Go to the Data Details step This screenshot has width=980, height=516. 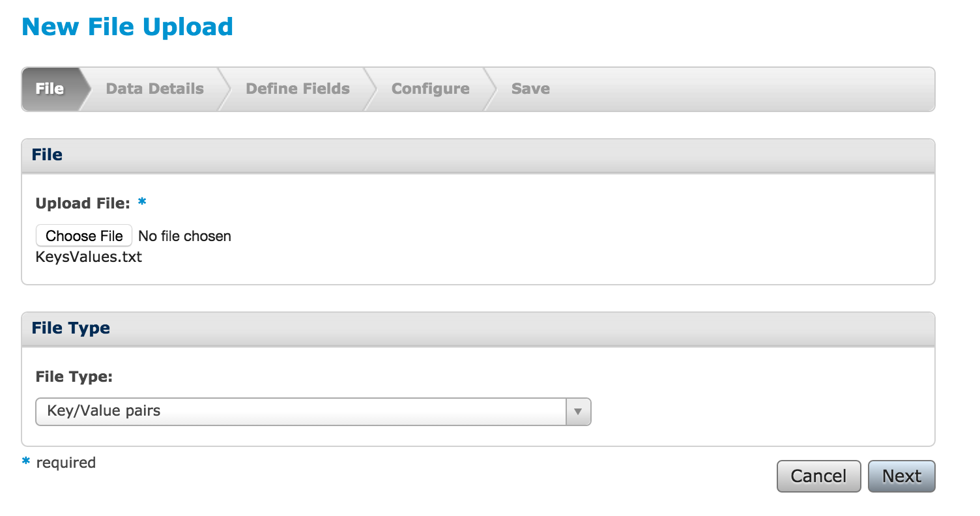[155, 89]
